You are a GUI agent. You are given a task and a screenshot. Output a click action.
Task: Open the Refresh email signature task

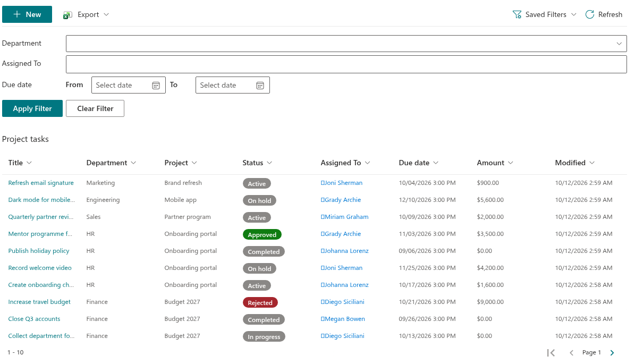[41, 183]
